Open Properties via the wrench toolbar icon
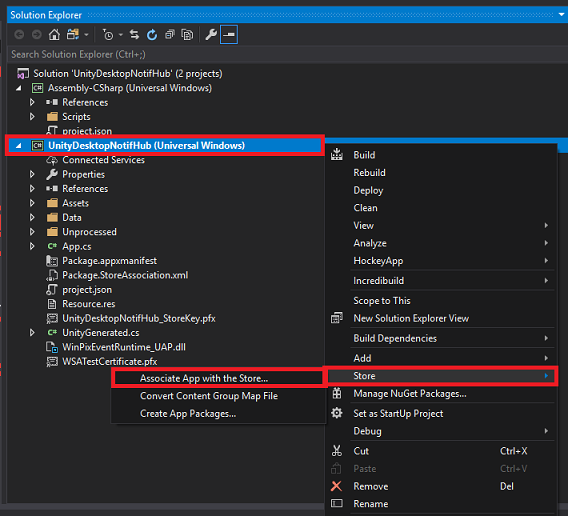568x516 pixels. [211, 35]
